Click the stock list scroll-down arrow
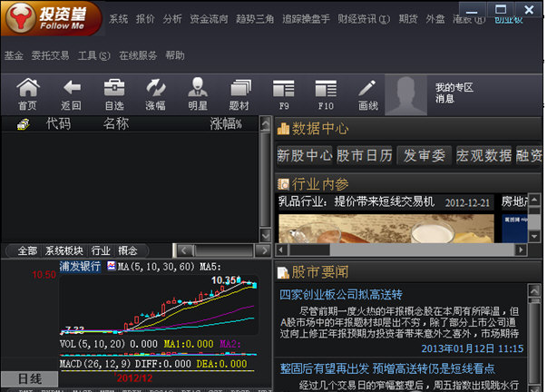This screenshot has height=392, width=547. tap(266, 235)
